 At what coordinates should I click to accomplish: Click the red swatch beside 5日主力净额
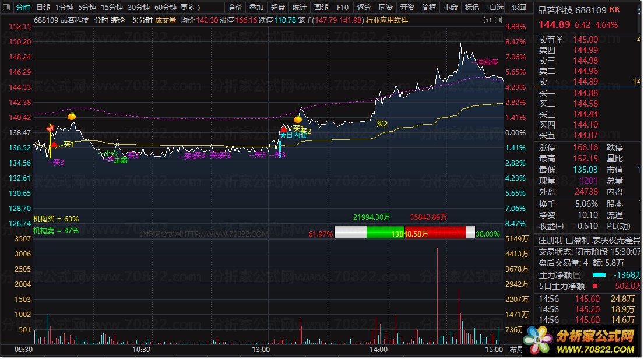click(x=595, y=286)
